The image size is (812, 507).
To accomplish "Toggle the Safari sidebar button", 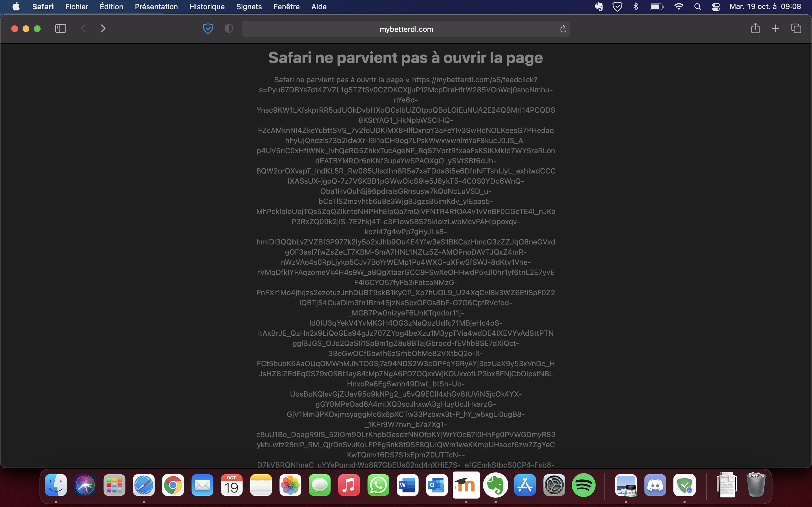I will (60, 28).
